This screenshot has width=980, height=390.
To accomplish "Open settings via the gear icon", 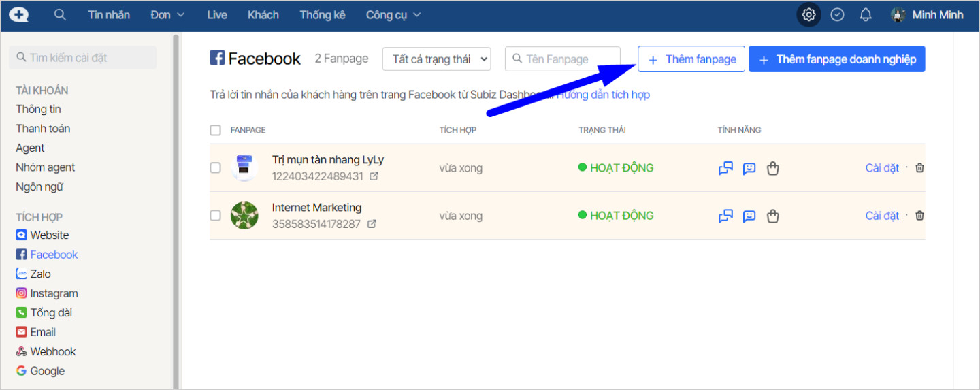I will 808,14.
